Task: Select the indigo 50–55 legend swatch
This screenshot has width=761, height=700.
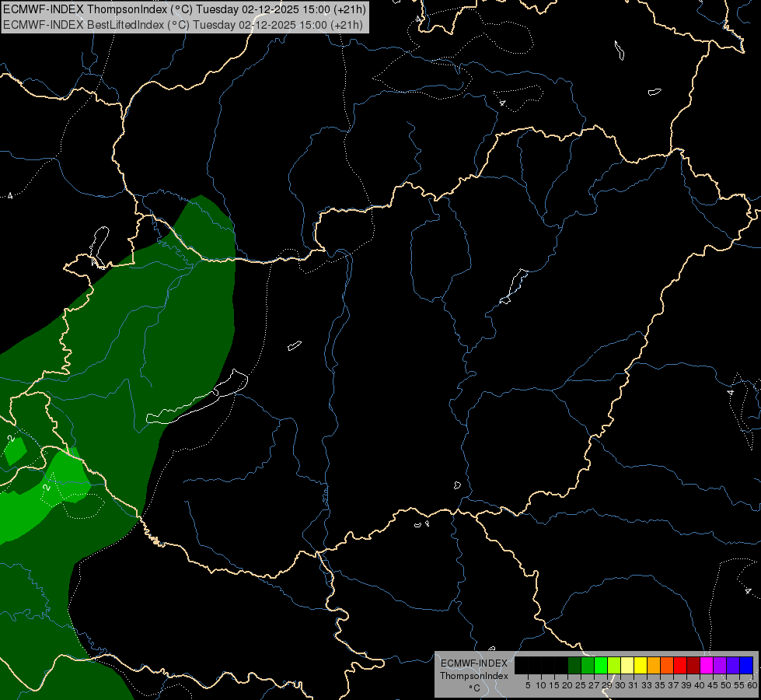Action: coord(733,665)
